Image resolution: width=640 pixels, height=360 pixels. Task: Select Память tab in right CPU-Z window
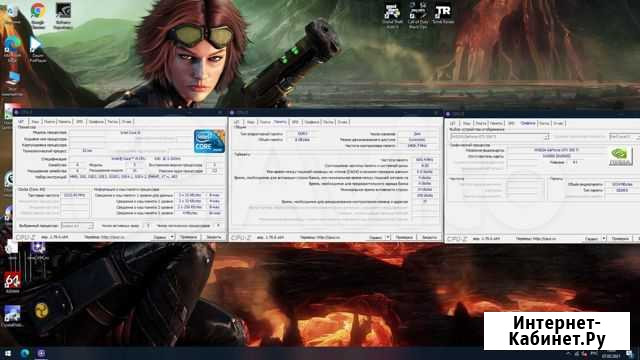point(496,123)
